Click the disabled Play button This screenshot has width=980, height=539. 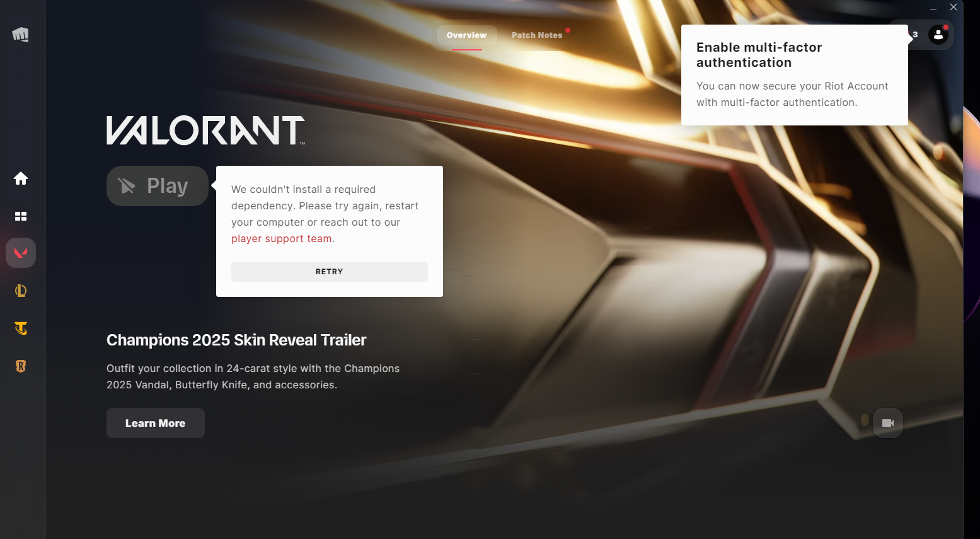coord(158,186)
